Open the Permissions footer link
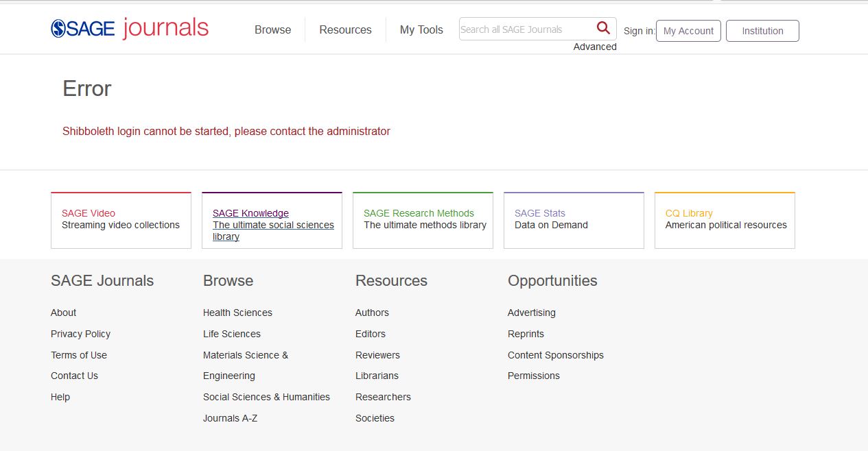 click(533, 376)
